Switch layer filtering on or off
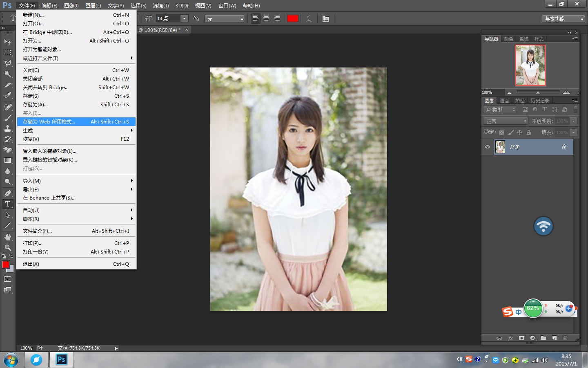Screen dimensions: 588x368 (x=575, y=110)
